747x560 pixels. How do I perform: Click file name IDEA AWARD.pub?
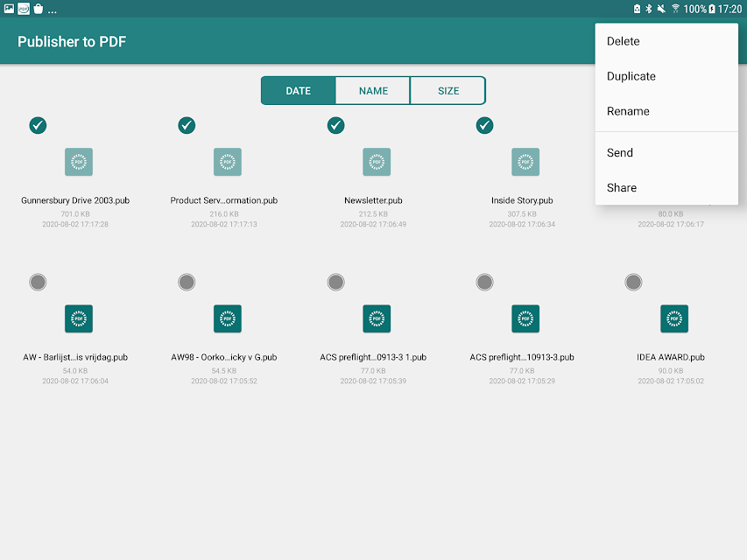671,357
